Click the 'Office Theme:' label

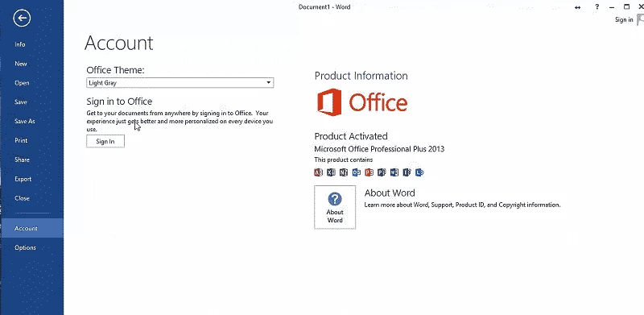tap(115, 70)
